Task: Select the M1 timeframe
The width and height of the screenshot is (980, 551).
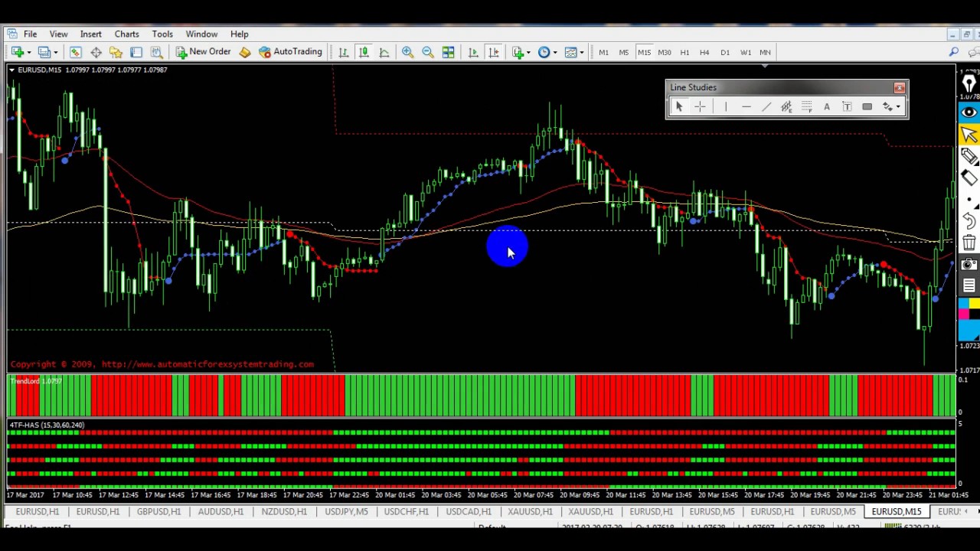Action: point(603,52)
